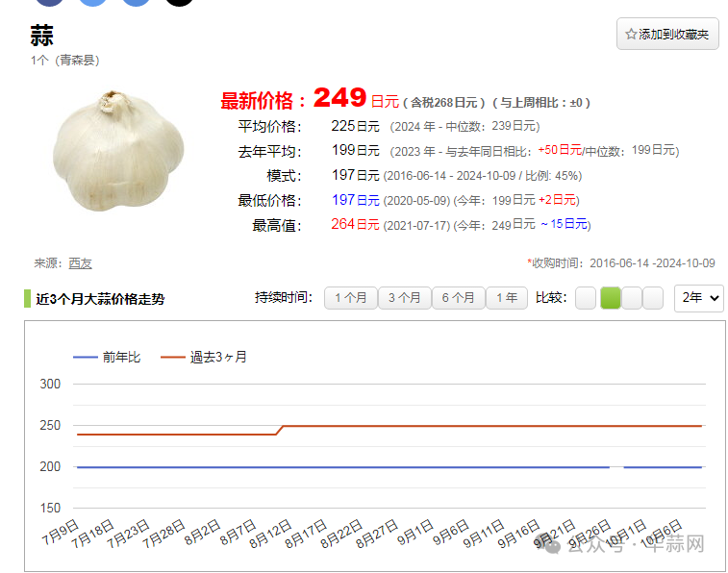This screenshot has height=573, width=728.
Task: Click the add to favorites button
Action: (x=667, y=34)
